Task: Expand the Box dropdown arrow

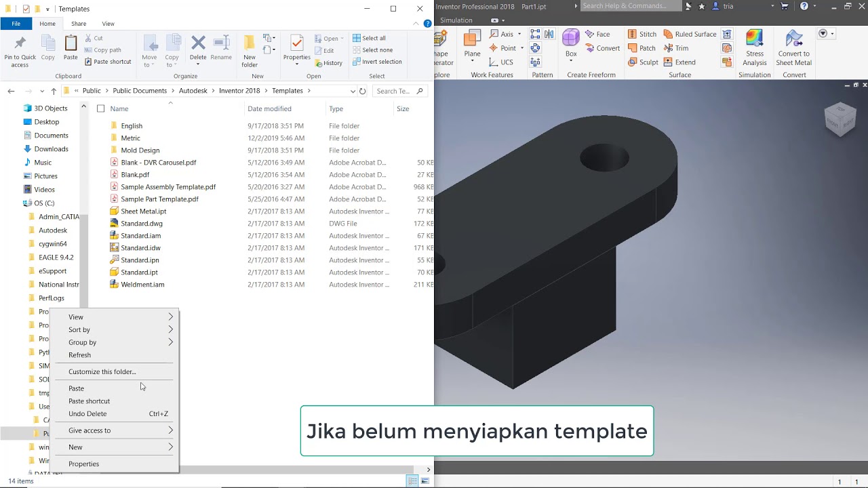Action: (571, 62)
